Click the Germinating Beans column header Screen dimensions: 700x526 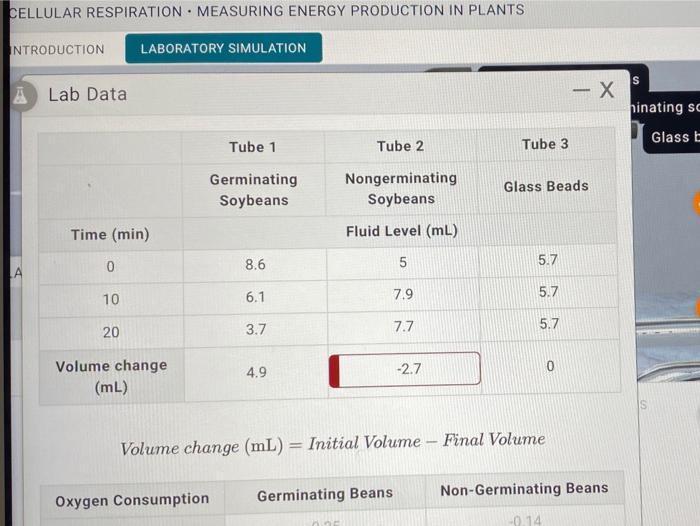coord(325,494)
